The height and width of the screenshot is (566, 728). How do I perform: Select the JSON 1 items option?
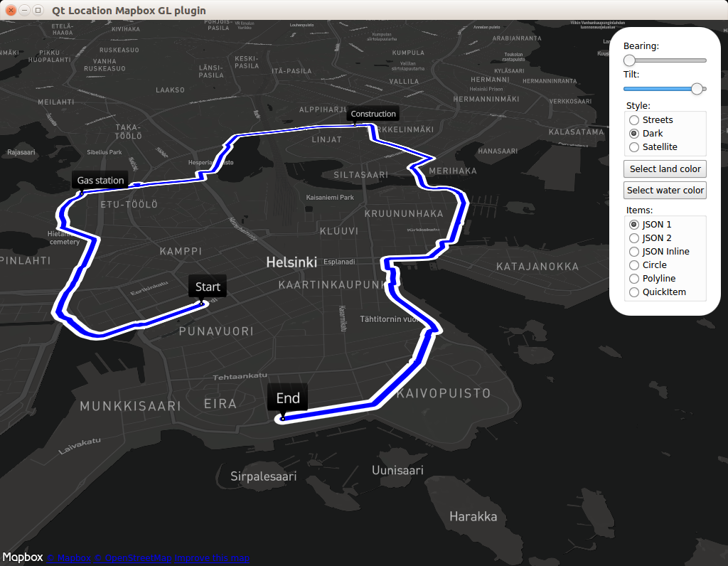pos(634,224)
